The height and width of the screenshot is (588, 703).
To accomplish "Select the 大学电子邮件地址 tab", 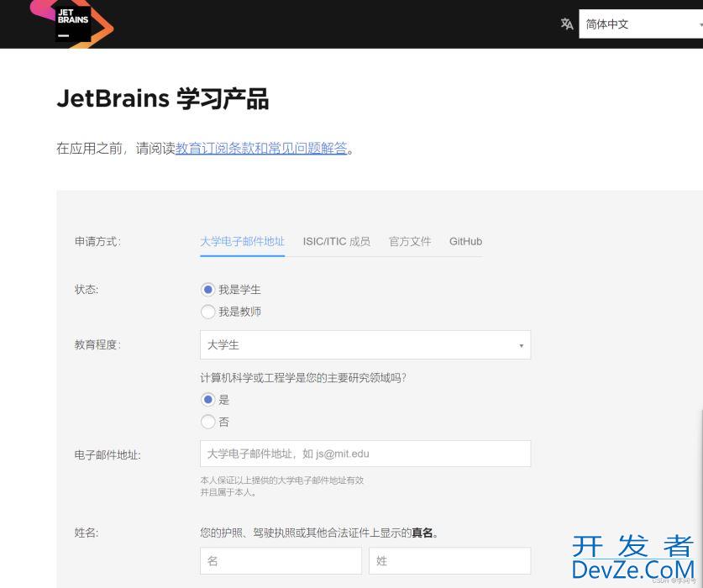I will pos(242,241).
